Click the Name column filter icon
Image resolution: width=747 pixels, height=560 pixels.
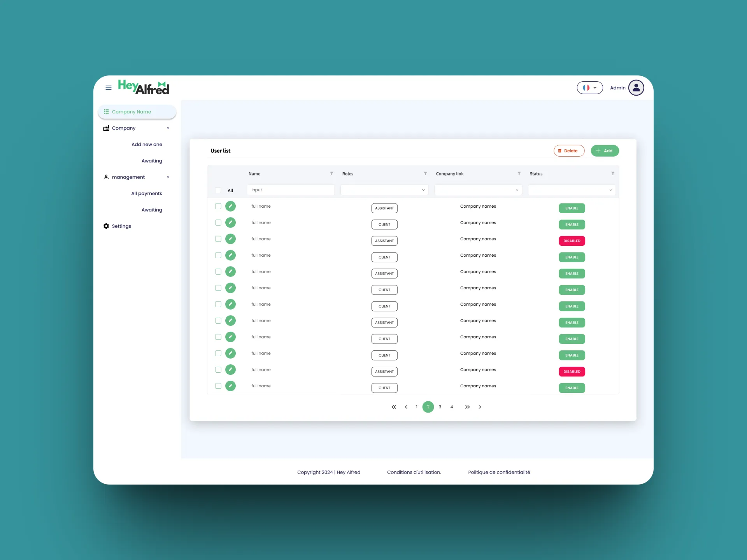(x=331, y=173)
